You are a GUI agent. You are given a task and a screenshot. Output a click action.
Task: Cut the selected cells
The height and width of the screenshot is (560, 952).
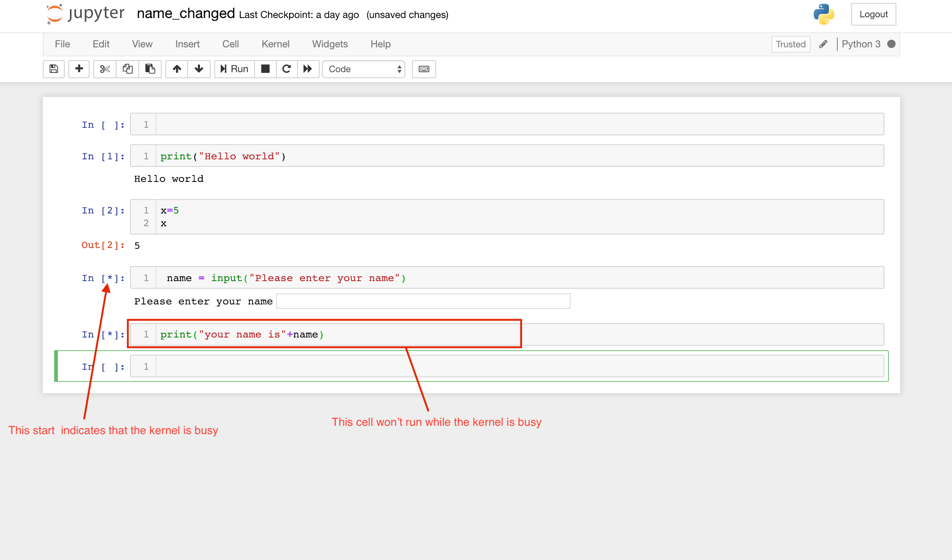pos(104,69)
